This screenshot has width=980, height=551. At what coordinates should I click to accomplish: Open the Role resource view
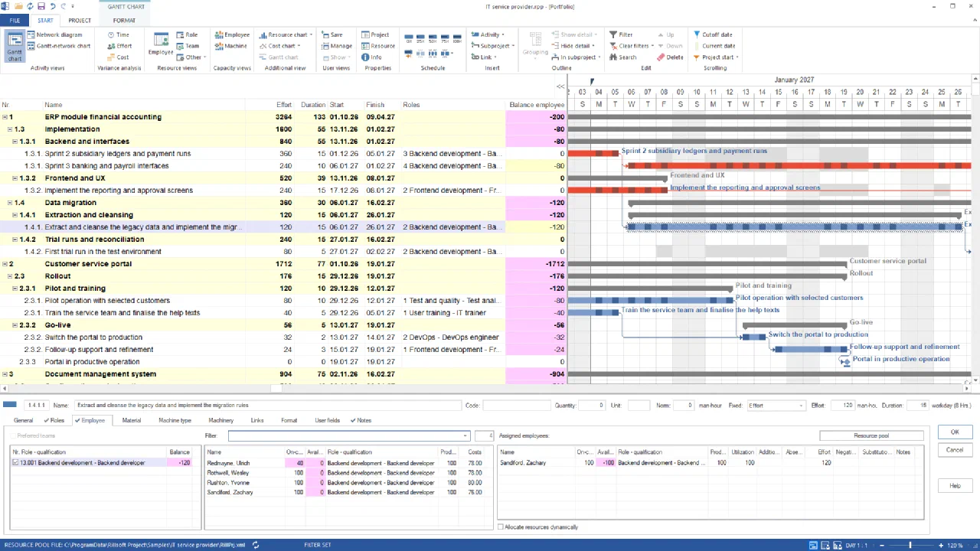coord(187,34)
